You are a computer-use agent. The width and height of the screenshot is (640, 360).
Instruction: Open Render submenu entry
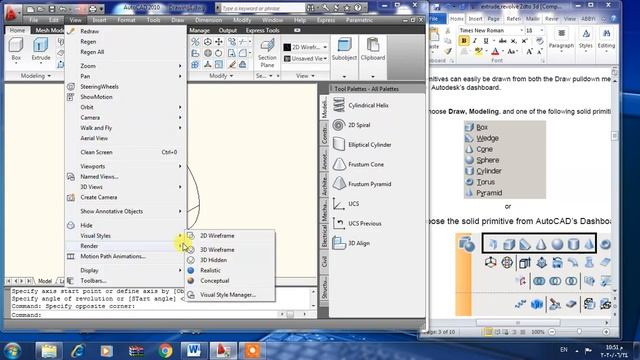coord(126,246)
